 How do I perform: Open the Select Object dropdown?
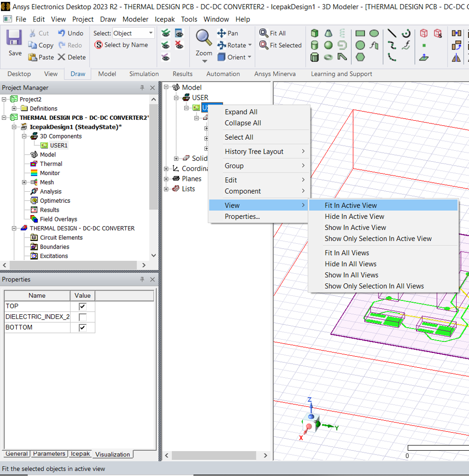point(151,33)
